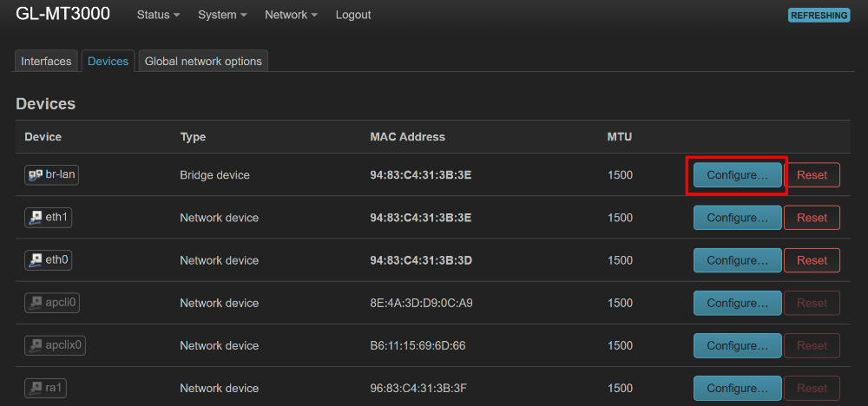The height and width of the screenshot is (406, 868).
Task: Click the ra1 device icon badge
Action: coord(46,387)
